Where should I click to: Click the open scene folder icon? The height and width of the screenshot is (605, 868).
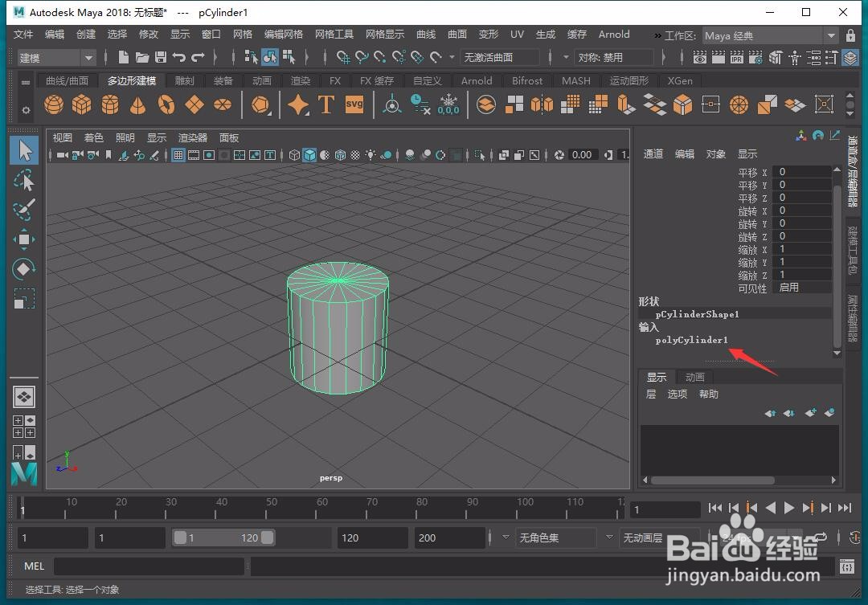[x=142, y=57]
